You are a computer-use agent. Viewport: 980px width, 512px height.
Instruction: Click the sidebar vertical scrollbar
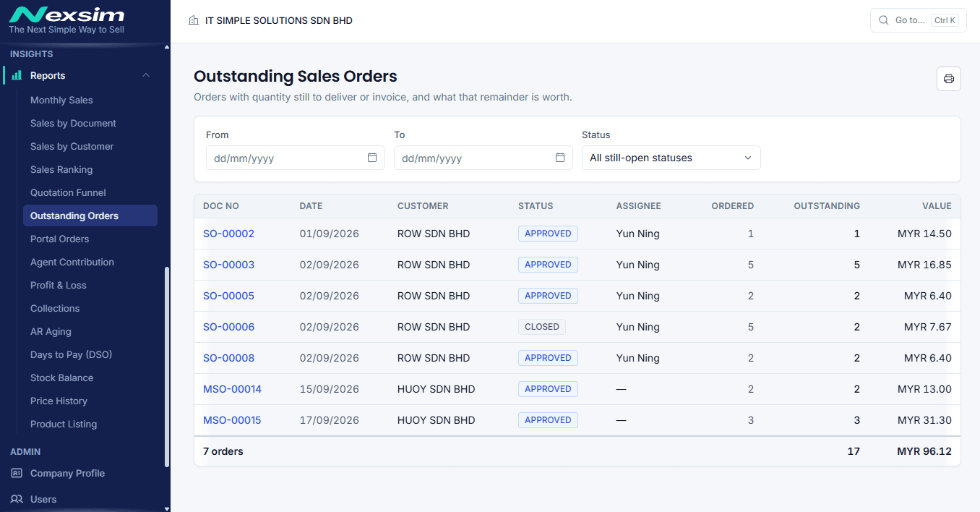168,367
